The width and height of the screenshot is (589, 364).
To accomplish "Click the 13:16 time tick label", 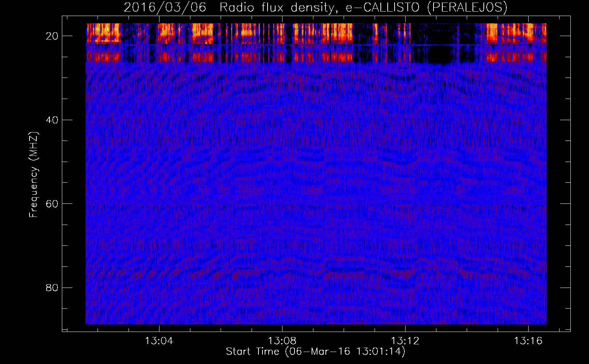I will pos(528,341).
